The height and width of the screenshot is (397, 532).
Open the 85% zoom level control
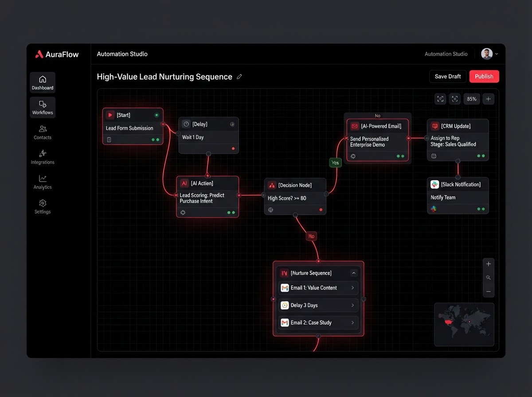point(472,99)
